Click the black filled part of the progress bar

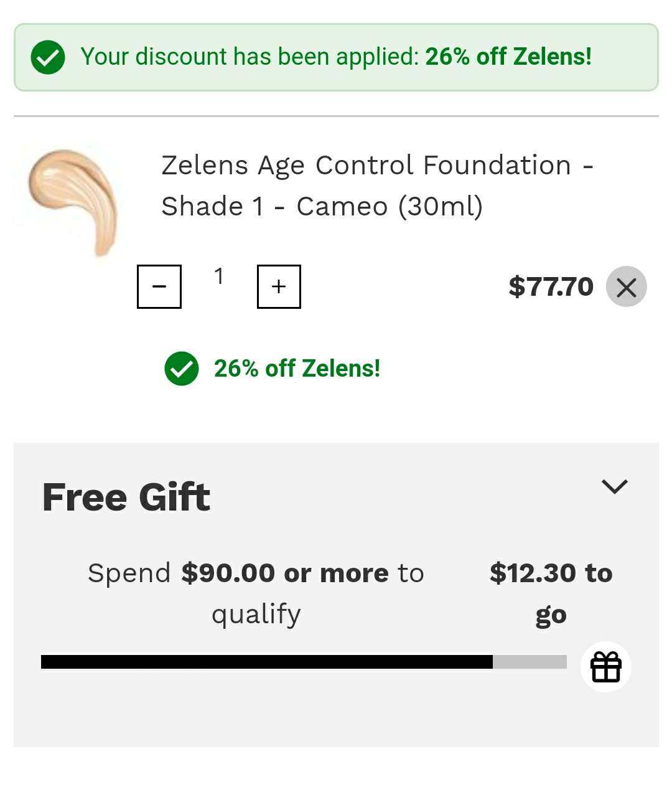click(x=266, y=662)
